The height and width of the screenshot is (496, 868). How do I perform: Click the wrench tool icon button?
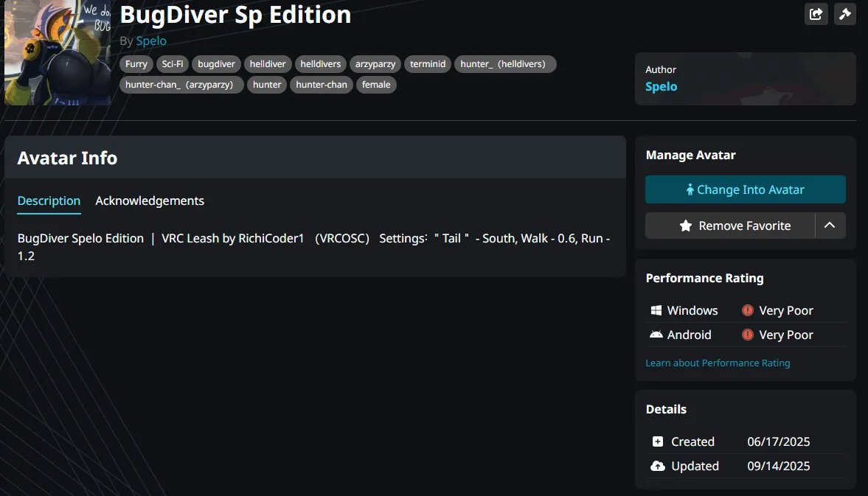point(844,14)
